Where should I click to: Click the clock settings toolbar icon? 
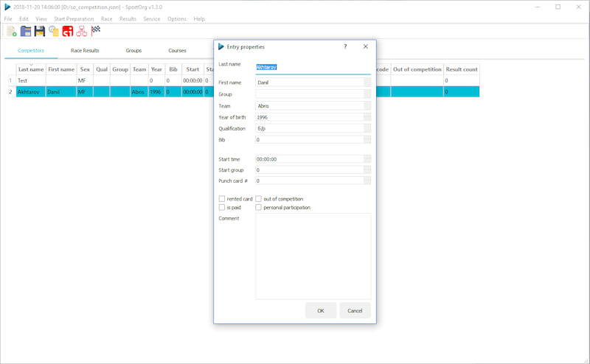pos(54,31)
